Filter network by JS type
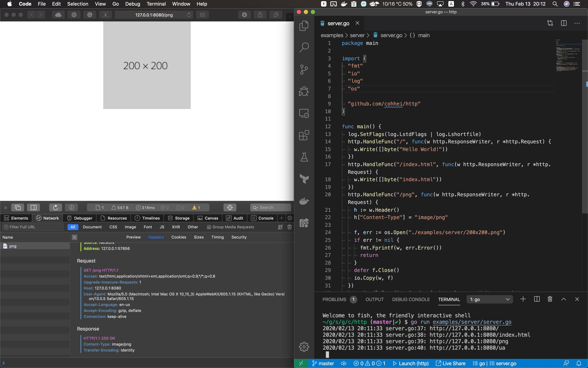588x368 pixels. point(162,227)
